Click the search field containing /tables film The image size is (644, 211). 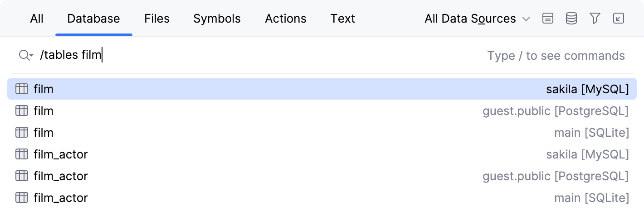272,56
